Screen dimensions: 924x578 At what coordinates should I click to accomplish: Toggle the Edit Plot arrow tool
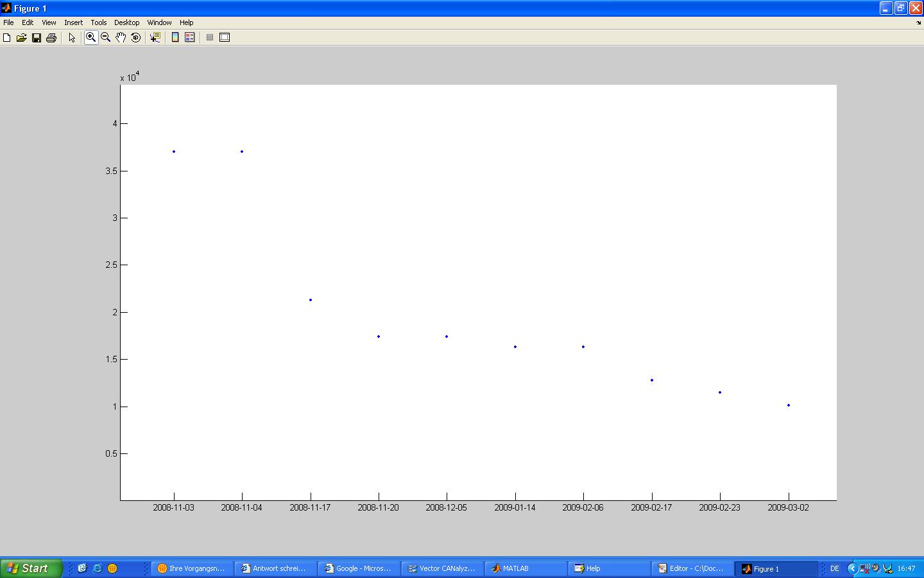pyautogui.click(x=72, y=38)
